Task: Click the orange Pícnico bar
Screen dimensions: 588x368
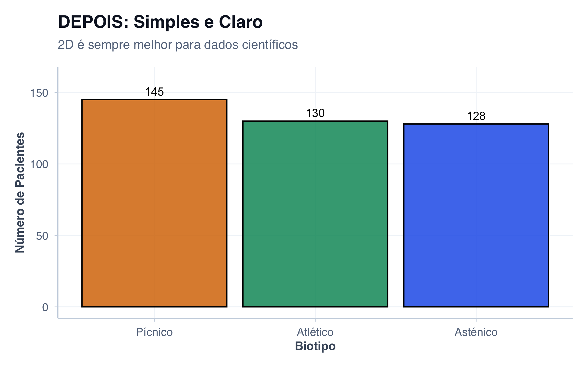Action: [154, 203]
